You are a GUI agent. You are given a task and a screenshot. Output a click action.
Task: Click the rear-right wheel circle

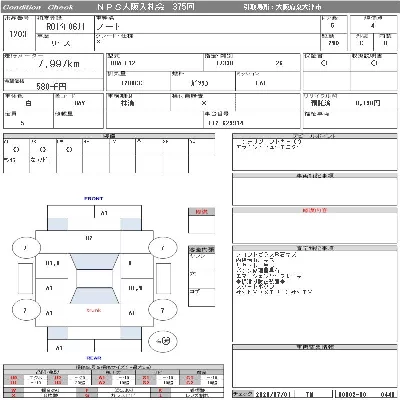coord(163,310)
